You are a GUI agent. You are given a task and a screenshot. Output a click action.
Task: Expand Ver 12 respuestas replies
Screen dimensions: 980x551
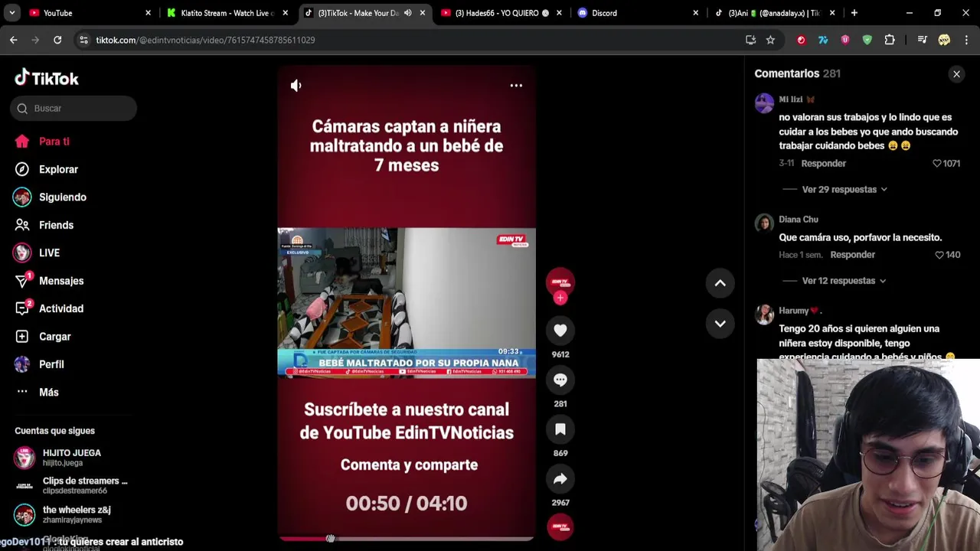click(x=844, y=281)
